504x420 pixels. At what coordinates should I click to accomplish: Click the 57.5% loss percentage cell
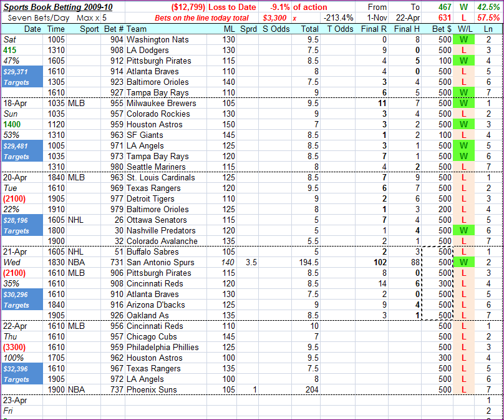(x=488, y=17)
